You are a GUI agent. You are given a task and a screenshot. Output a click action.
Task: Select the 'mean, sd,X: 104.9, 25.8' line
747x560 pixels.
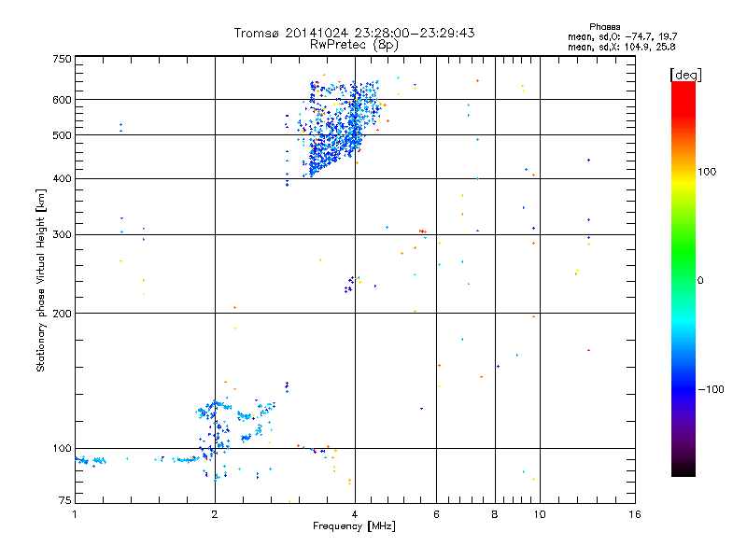(621, 47)
